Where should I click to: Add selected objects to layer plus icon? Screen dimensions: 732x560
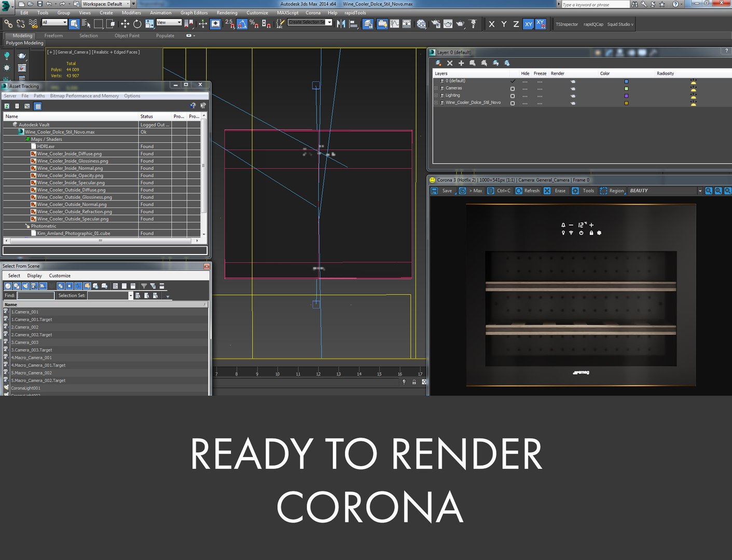pos(461,63)
